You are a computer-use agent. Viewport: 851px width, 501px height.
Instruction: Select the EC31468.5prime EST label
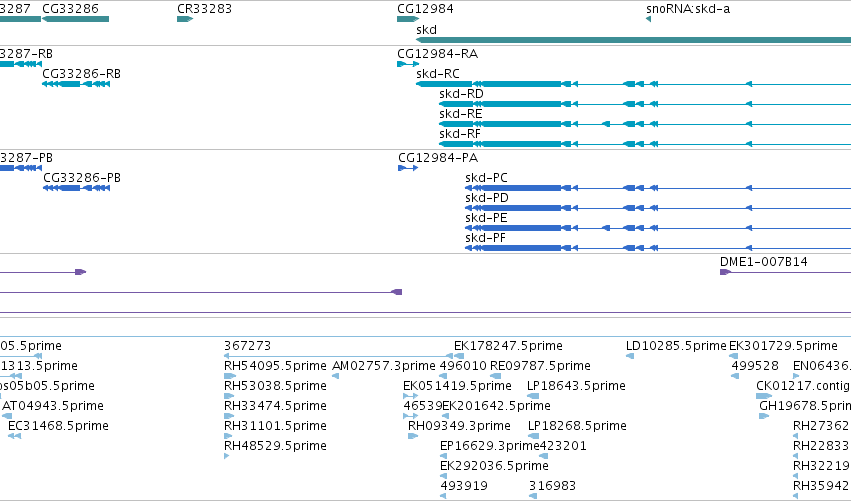click(58, 426)
